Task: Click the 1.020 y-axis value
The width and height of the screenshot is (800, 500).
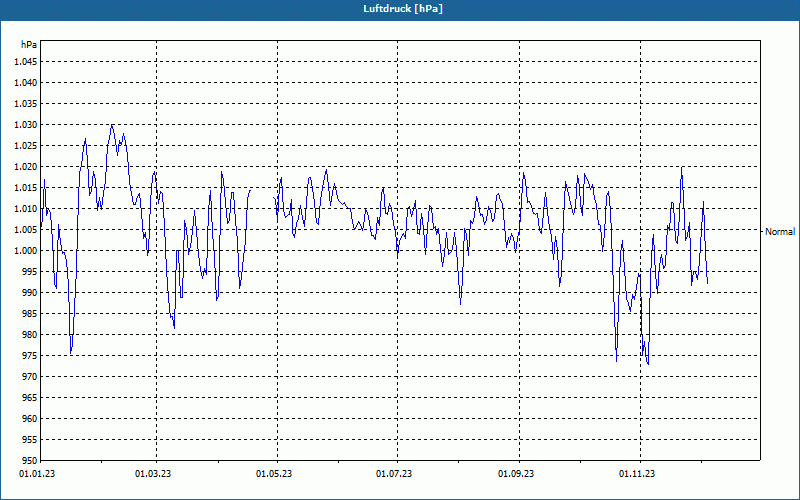Action: pyautogui.click(x=26, y=167)
